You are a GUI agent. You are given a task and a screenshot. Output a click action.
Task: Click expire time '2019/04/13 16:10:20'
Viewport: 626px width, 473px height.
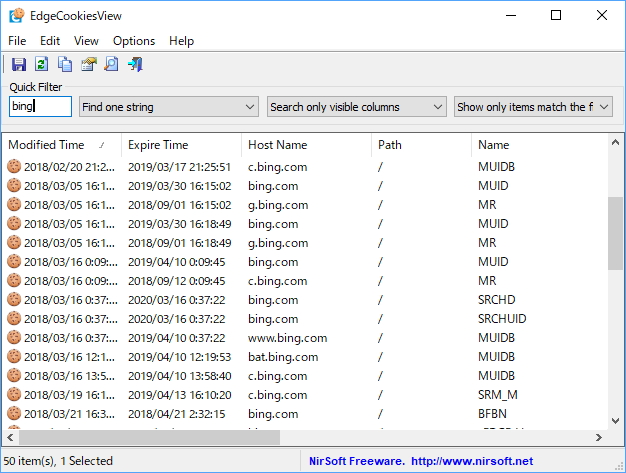coord(179,395)
